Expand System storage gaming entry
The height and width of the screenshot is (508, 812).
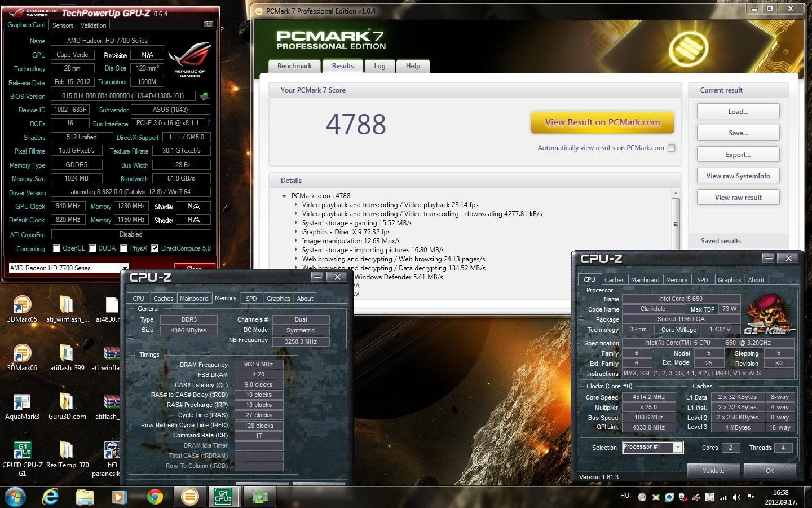click(296, 223)
